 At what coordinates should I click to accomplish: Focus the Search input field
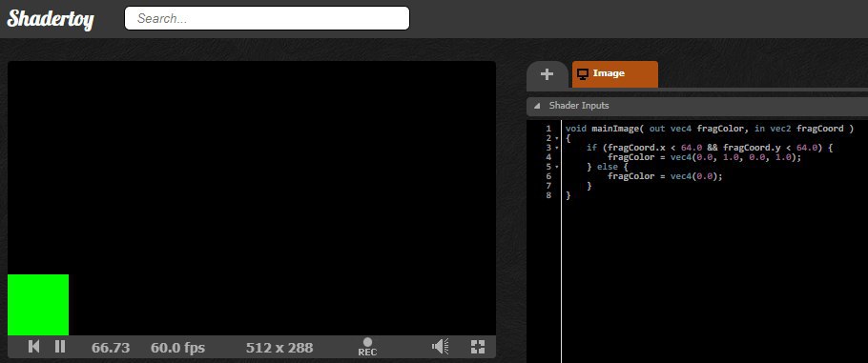pos(267,18)
